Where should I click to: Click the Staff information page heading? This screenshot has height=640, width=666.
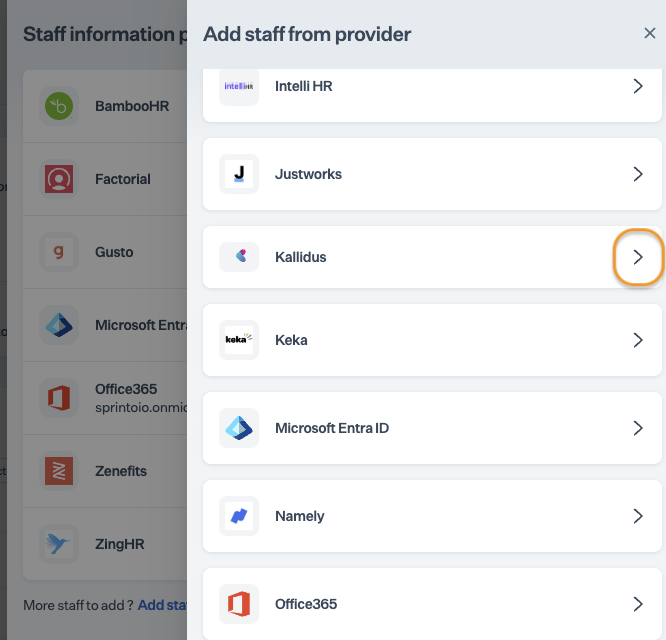(x=105, y=34)
